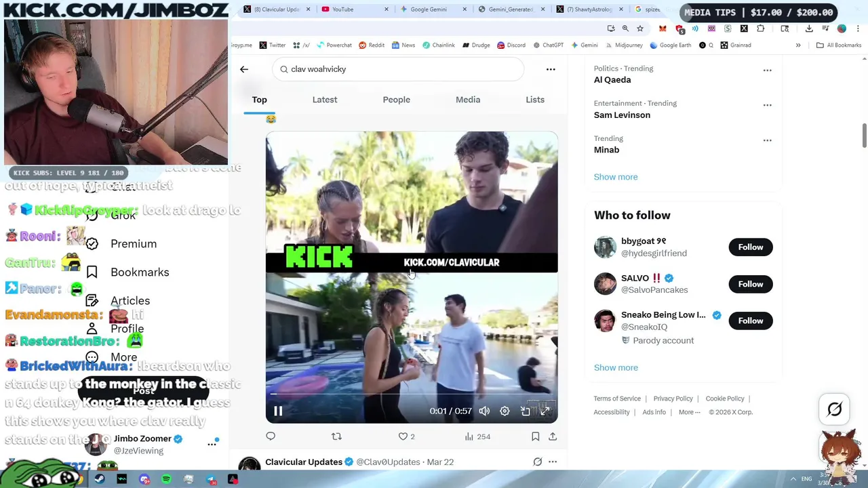Open Spotify from the taskbar
Image resolution: width=868 pixels, height=488 pixels.
point(166,479)
